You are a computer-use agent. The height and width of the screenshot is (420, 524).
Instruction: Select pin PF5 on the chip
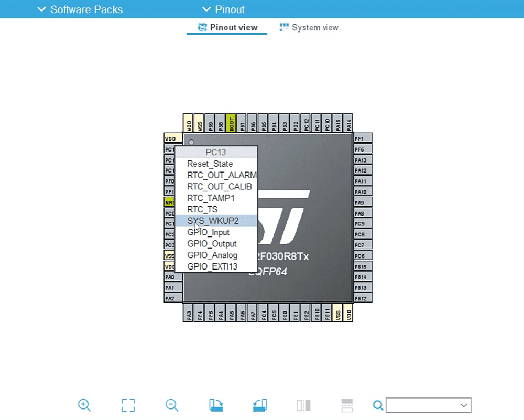point(210,313)
